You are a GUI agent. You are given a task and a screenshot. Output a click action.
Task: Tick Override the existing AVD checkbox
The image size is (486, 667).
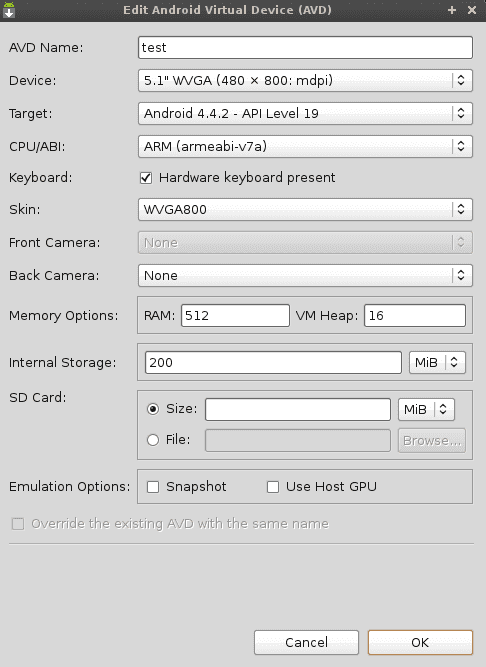point(18,524)
